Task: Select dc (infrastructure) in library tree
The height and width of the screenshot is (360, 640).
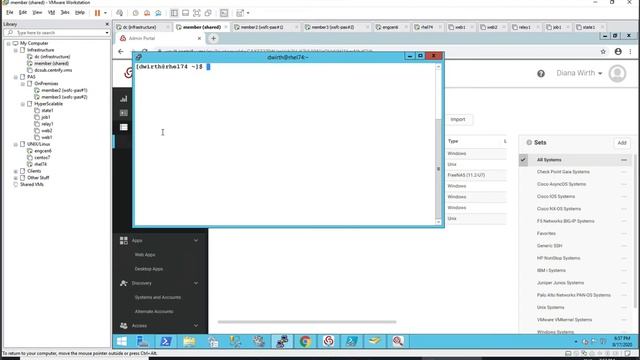Action: coord(52,57)
